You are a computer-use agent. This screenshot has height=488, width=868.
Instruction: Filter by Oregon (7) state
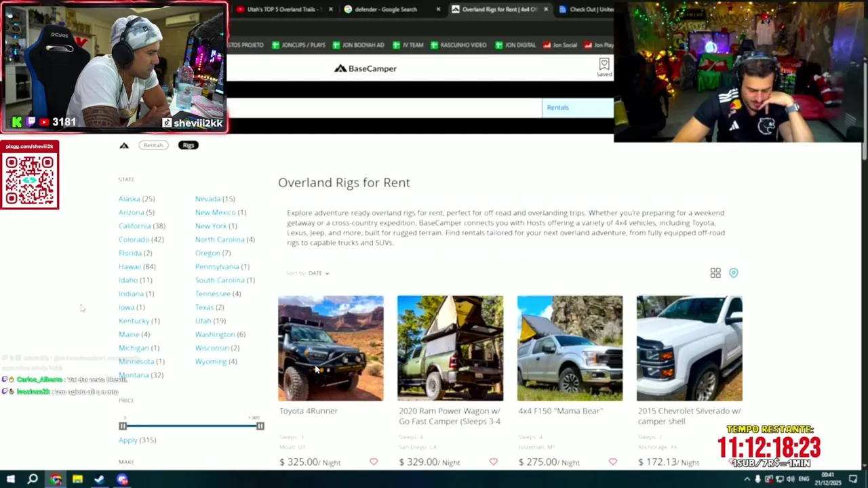coord(213,253)
